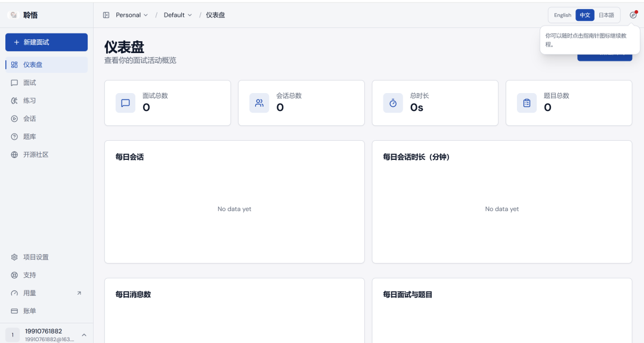Open 用量 page
The width and height of the screenshot is (644, 343).
click(x=47, y=293)
